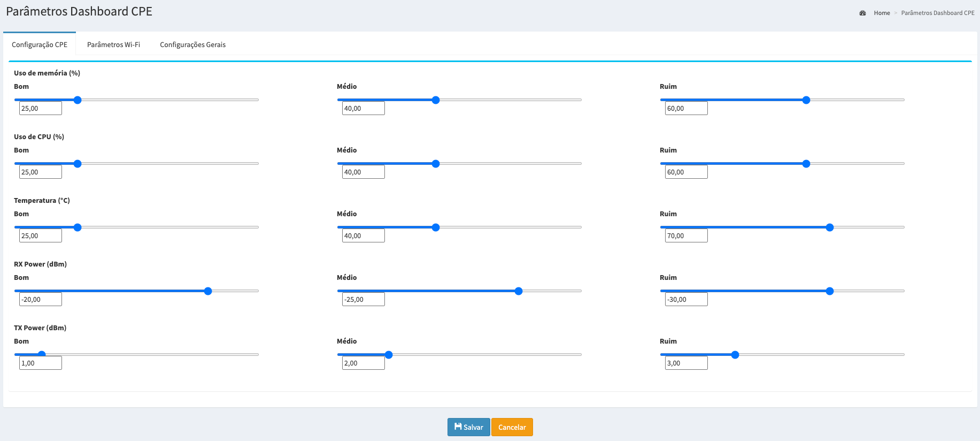Click the TX Power Médio input field

363,363
